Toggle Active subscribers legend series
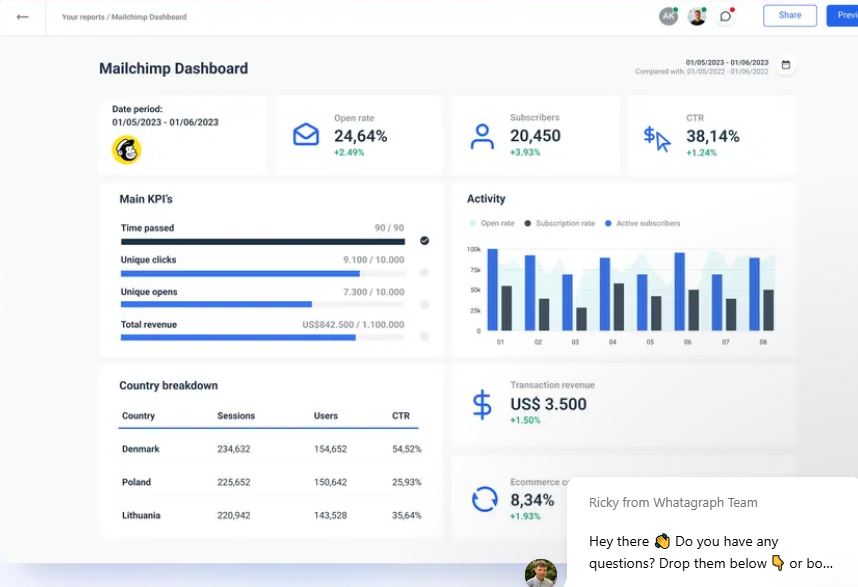The width and height of the screenshot is (858, 587). (x=642, y=223)
